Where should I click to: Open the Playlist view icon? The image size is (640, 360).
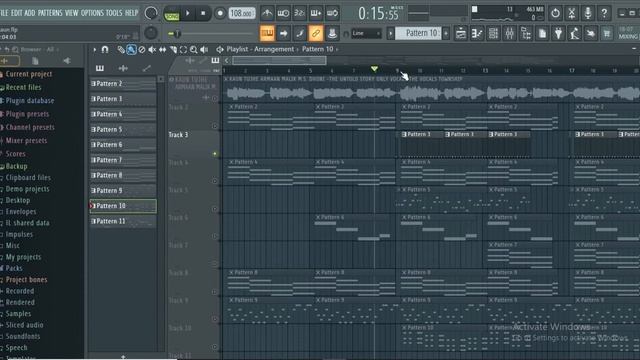[461, 33]
